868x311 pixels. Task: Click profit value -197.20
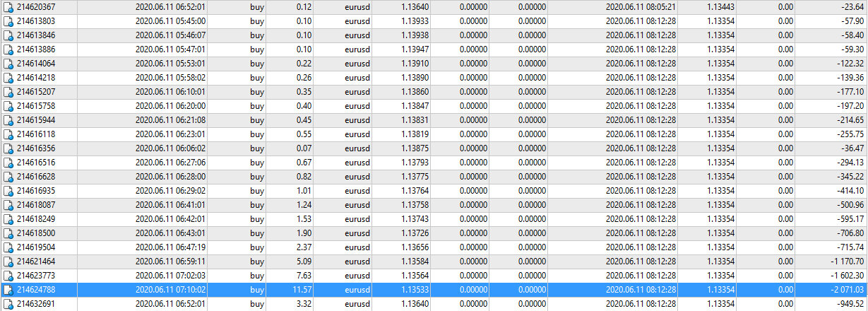point(851,106)
